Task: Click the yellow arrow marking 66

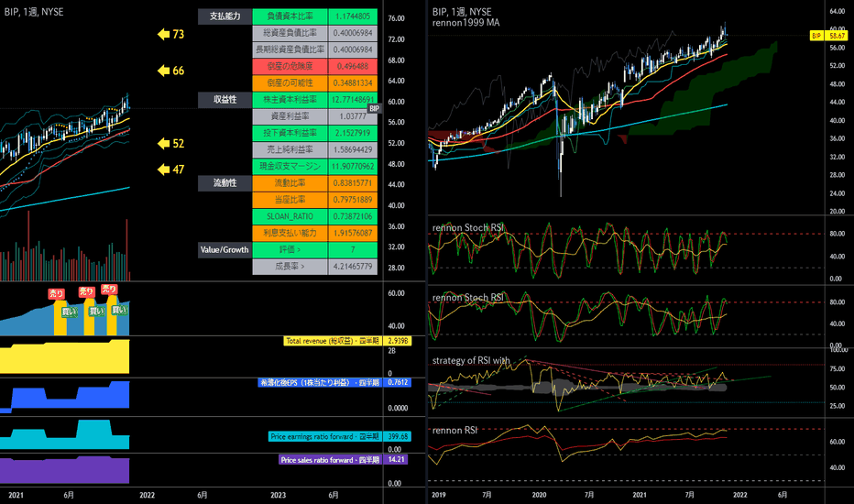Action: coord(163,71)
